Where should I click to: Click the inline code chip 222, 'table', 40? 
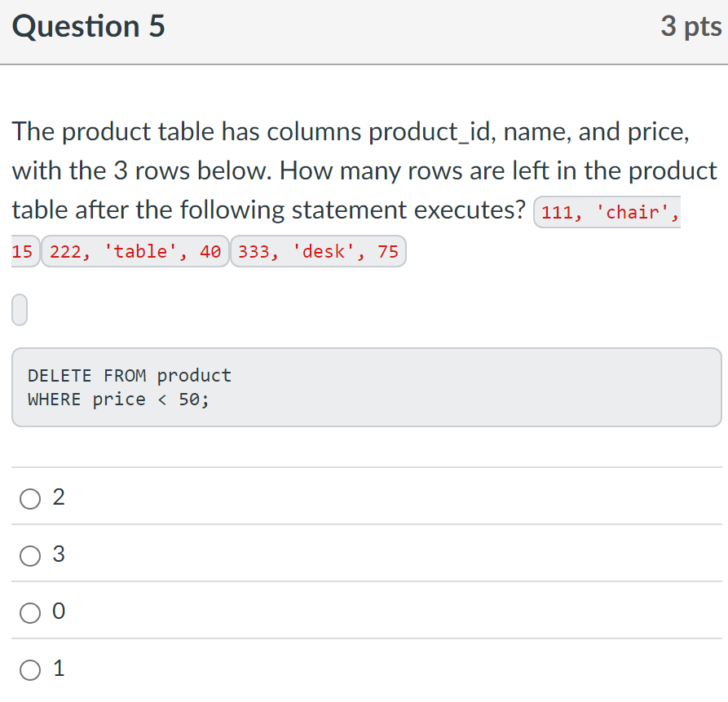(135, 251)
